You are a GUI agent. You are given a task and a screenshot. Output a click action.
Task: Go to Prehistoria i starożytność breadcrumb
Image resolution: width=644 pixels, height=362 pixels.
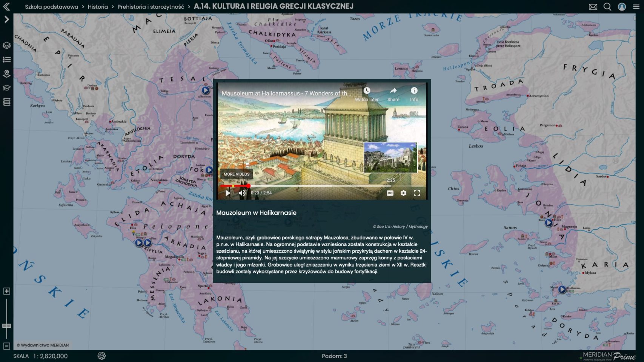tap(151, 7)
